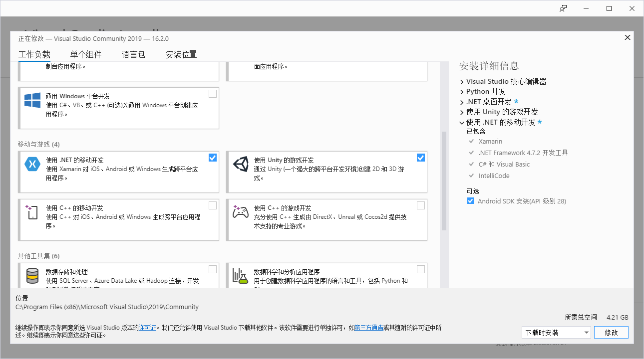Switch to the 单个组件 tab
The image size is (644, 359).
(85, 54)
